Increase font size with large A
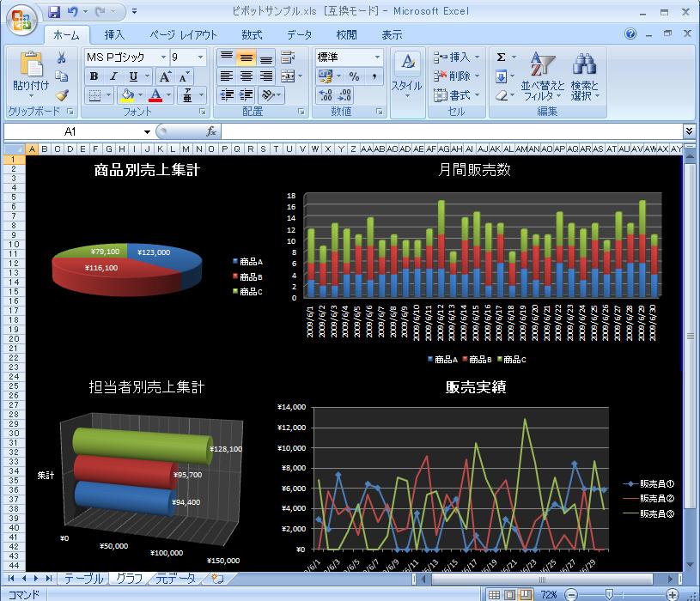Screen dimensions: 700x601 (x=165, y=76)
